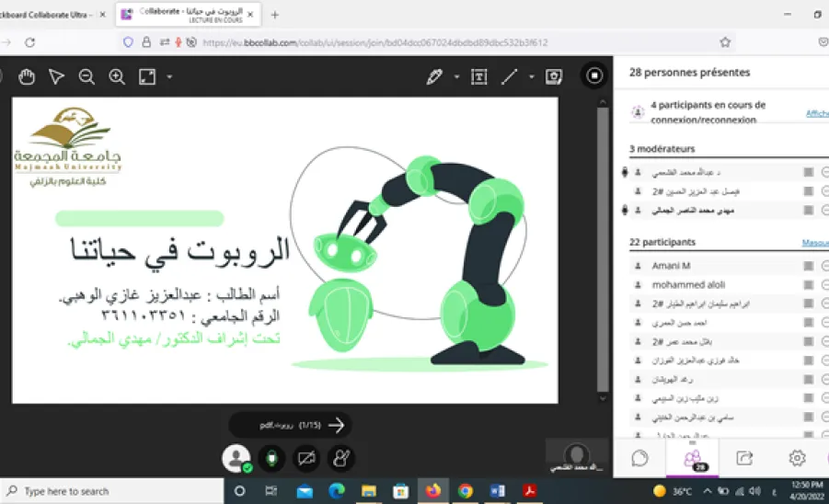This screenshot has height=504, width=829.
Task: Open a new browser tab
Action: point(274,15)
